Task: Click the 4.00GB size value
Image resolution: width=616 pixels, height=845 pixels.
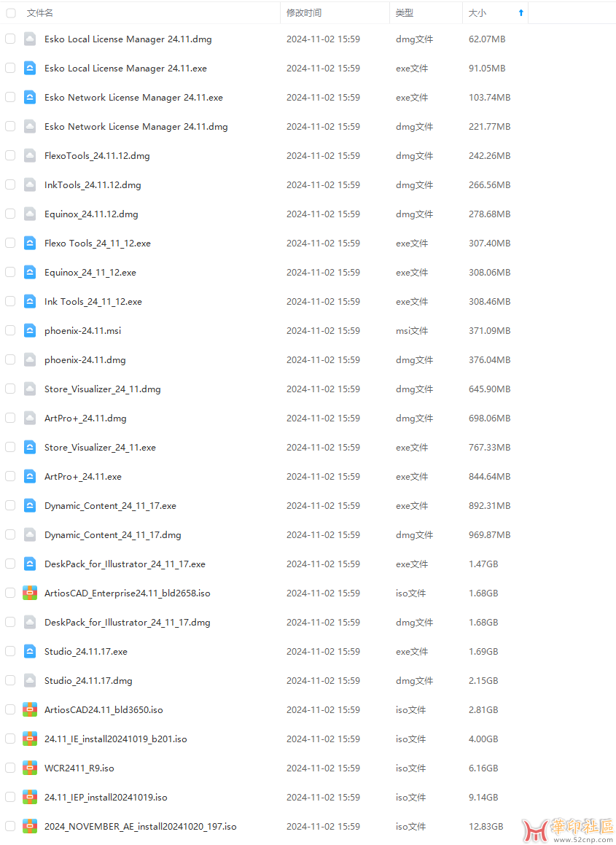Action: click(x=483, y=739)
